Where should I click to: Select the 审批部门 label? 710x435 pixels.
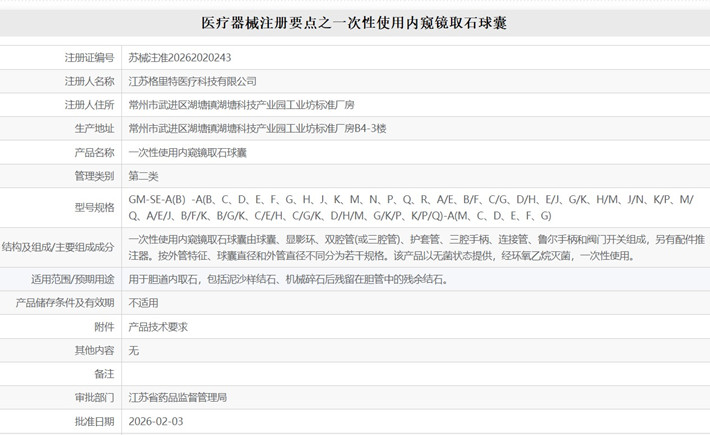[x=94, y=397]
